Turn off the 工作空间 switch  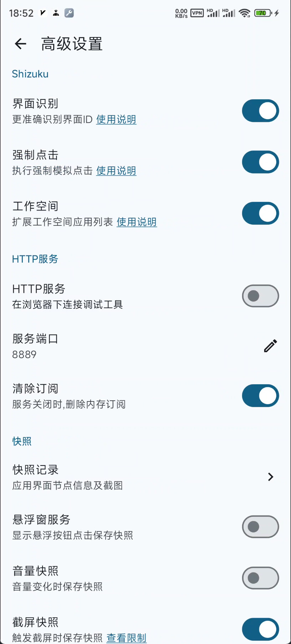click(x=260, y=213)
